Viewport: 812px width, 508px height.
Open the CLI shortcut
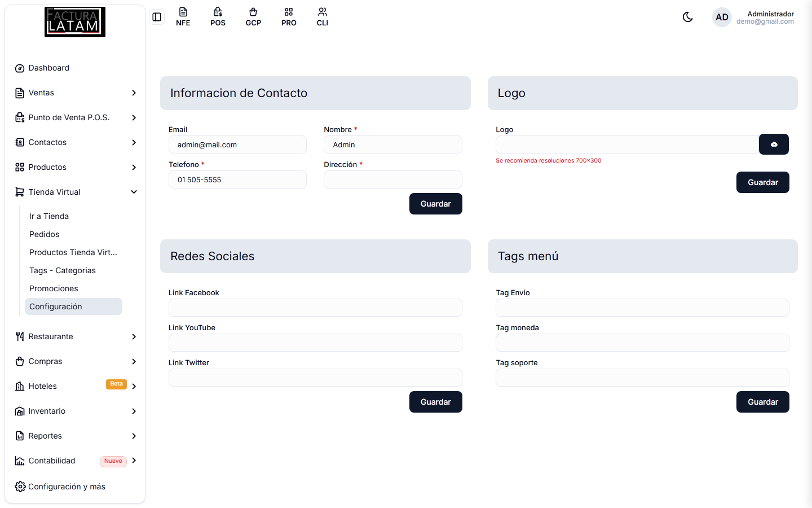tap(323, 17)
